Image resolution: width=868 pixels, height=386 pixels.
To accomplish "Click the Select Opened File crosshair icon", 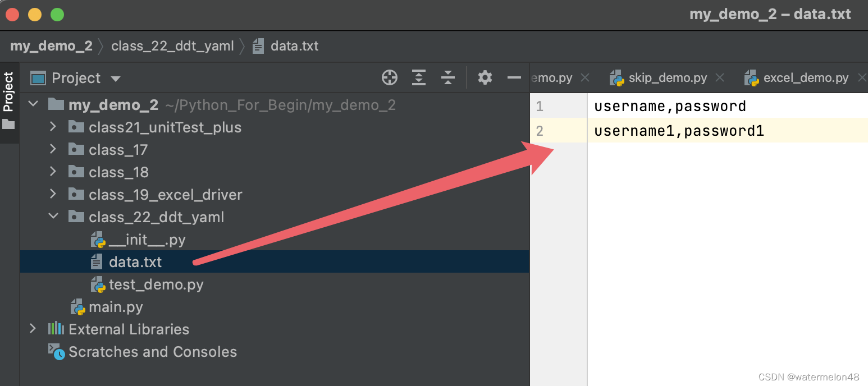I will pos(390,77).
